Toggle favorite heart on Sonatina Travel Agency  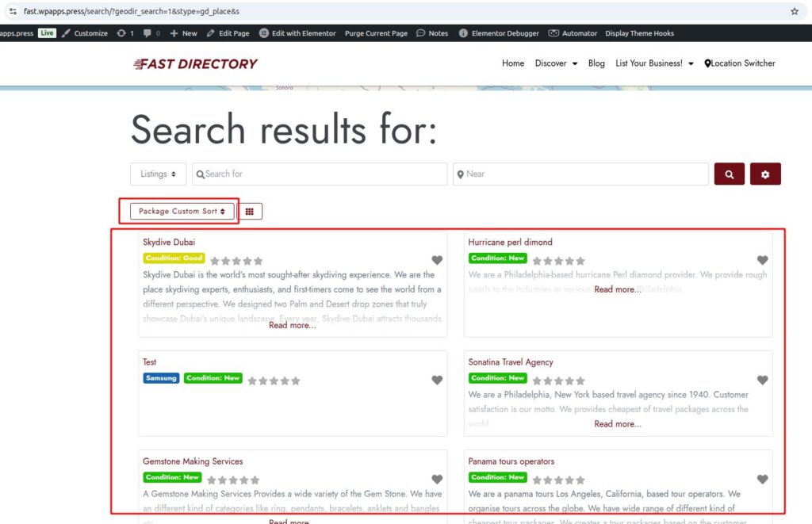(x=762, y=380)
